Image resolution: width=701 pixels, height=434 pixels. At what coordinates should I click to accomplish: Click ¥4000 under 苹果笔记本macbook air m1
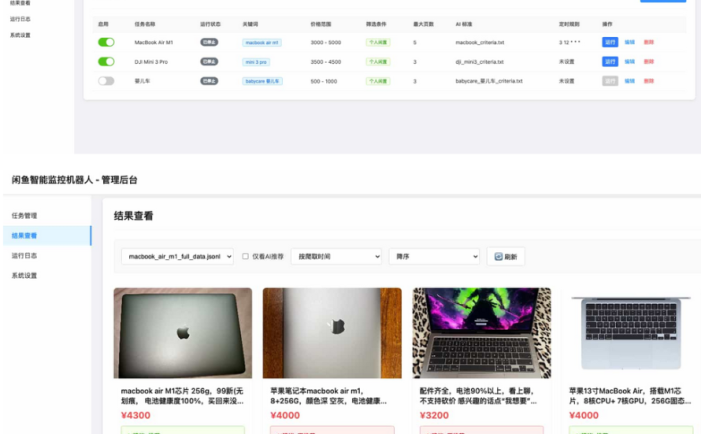pos(285,416)
